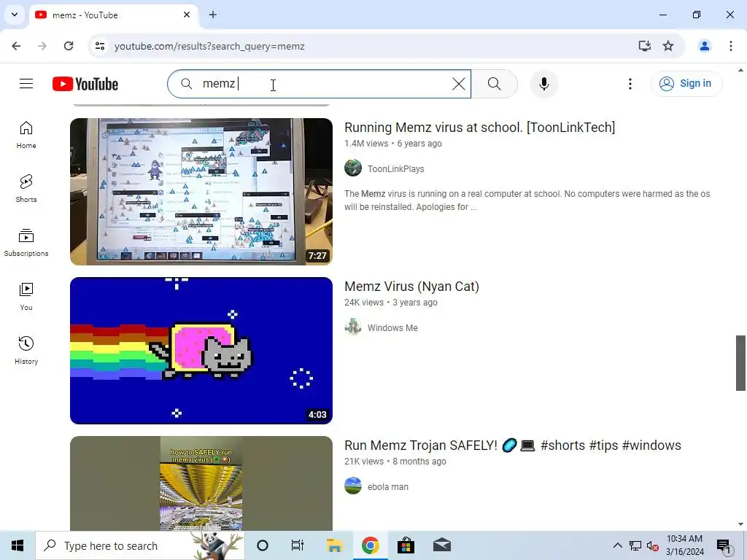Click title Run Memz Trojan SAFELY!
This screenshot has height=560, width=747.
point(513,446)
